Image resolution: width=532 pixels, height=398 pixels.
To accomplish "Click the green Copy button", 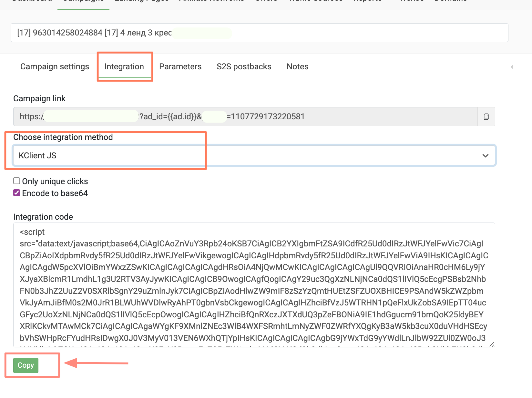I will (x=26, y=365).
